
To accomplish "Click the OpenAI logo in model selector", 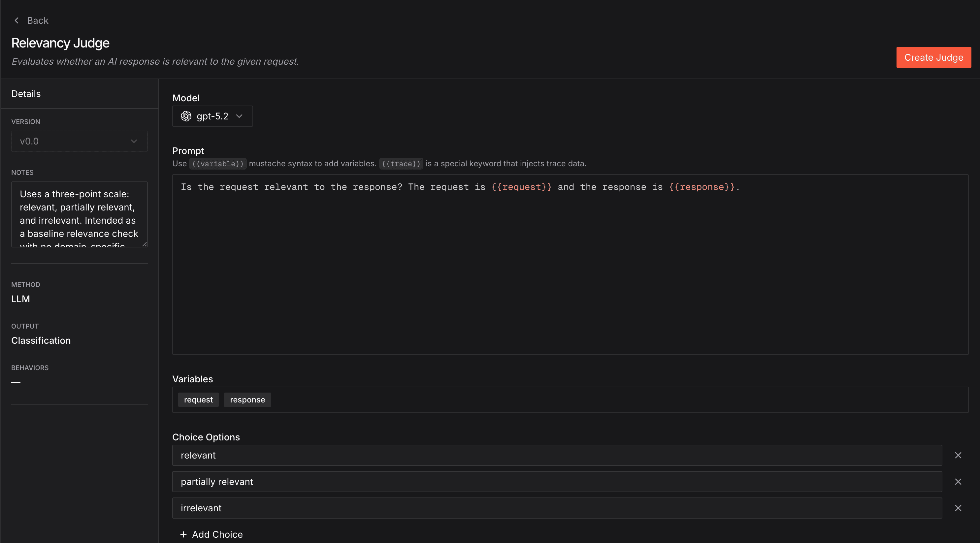I will coord(186,116).
